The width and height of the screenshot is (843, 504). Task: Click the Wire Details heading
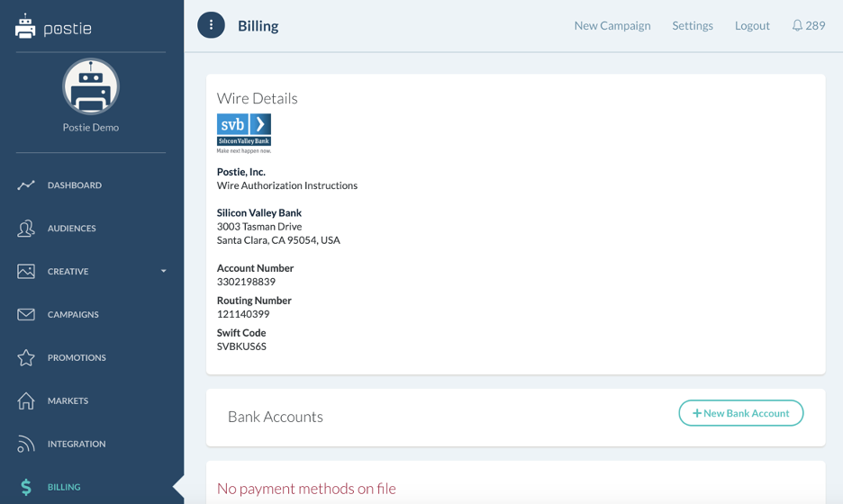coord(257,98)
